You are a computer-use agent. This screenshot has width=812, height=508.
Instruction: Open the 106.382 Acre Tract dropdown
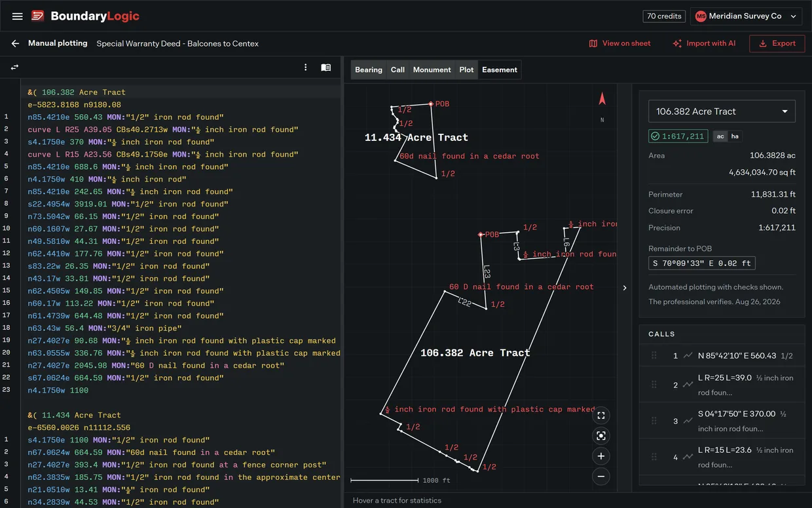point(722,111)
